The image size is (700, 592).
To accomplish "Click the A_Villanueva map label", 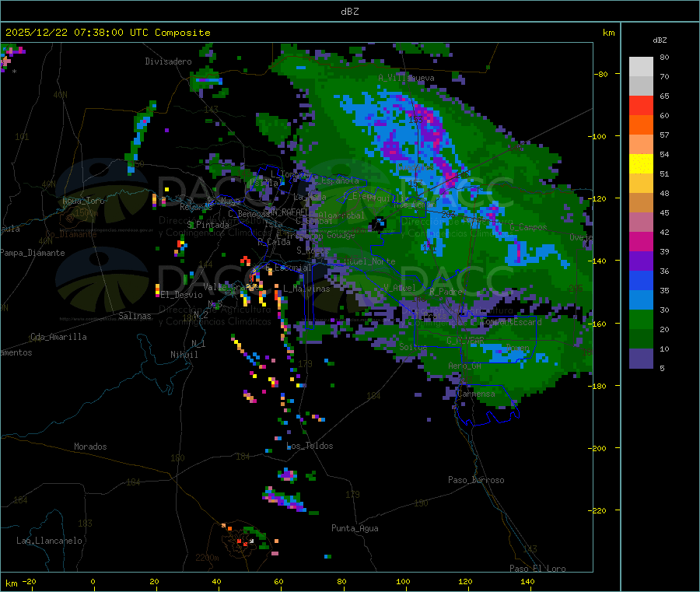I will pyautogui.click(x=406, y=78).
